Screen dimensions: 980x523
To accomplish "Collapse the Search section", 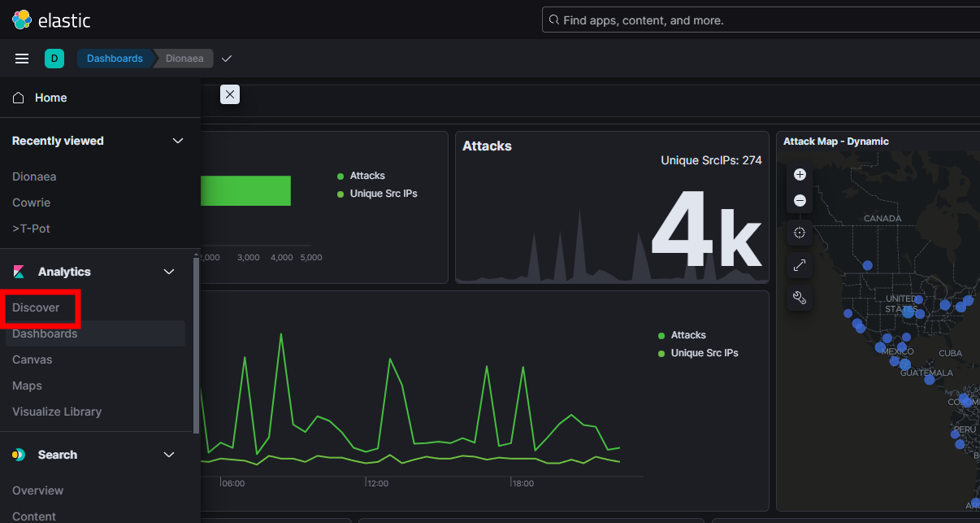I will tap(169, 455).
